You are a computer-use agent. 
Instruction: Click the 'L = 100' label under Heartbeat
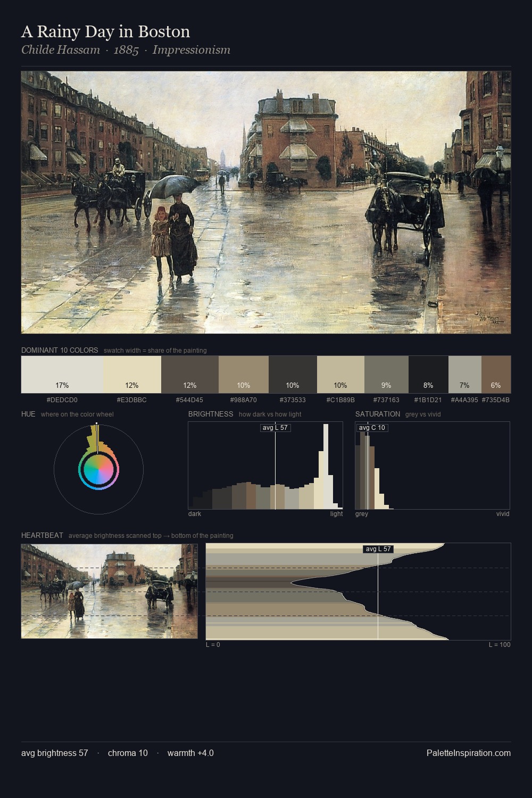click(x=500, y=645)
